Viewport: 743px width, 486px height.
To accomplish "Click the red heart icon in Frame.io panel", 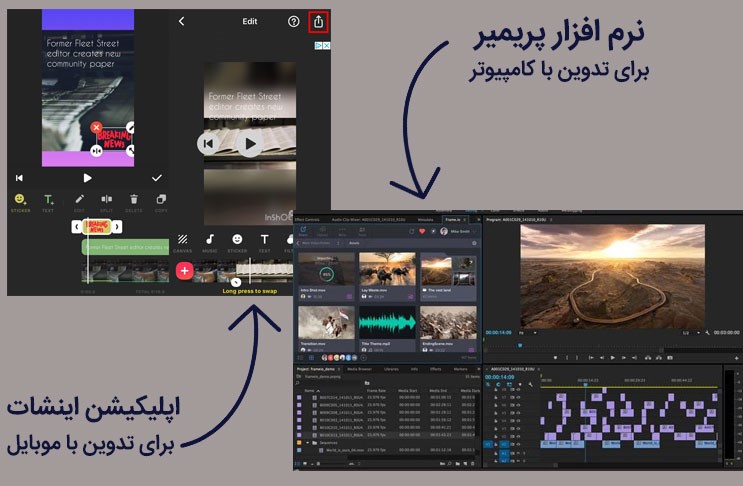I will pyautogui.click(x=422, y=231).
